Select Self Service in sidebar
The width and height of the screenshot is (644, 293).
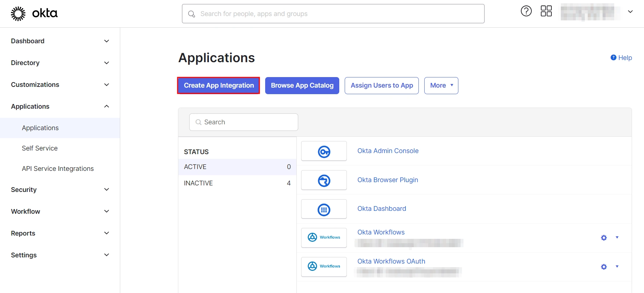(x=40, y=148)
